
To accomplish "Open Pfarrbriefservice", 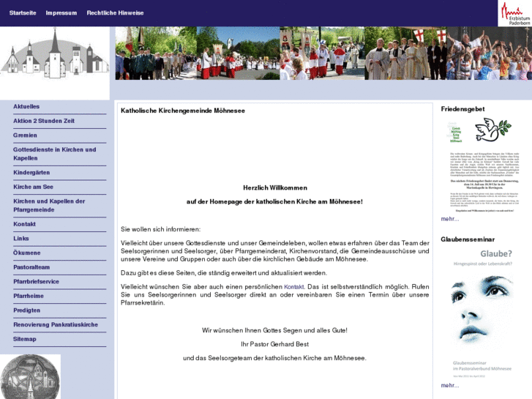I will pyautogui.click(x=37, y=282).
